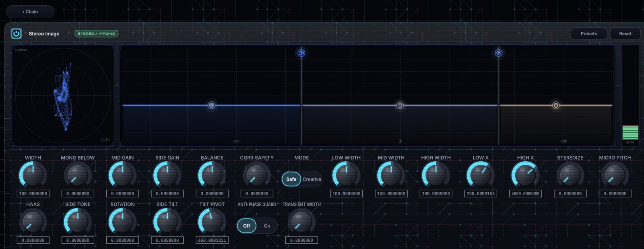Set Mode to Safe

[x=291, y=179]
